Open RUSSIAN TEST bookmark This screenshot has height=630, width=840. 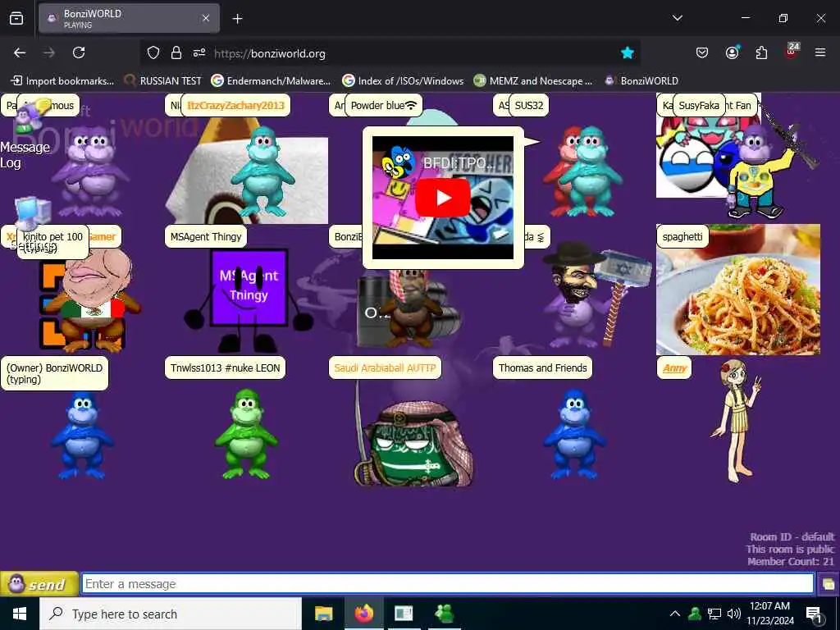coord(163,81)
